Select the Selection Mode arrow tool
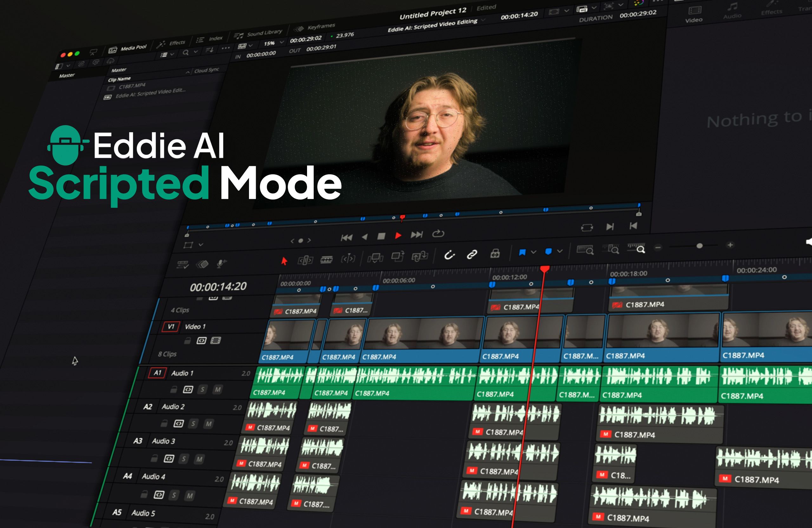The width and height of the screenshot is (812, 528). pos(285,261)
